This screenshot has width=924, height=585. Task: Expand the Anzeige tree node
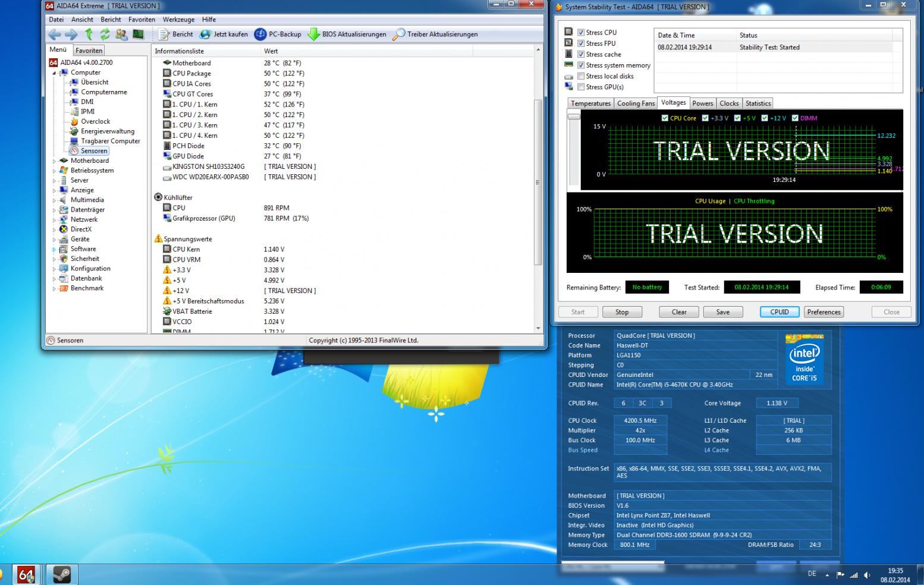pos(54,190)
